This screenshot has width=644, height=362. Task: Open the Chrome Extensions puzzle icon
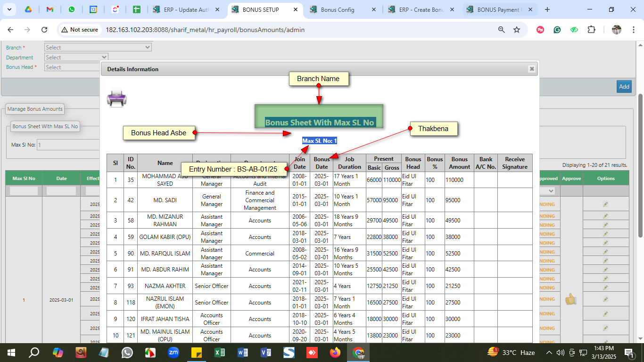[x=591, y=30]
